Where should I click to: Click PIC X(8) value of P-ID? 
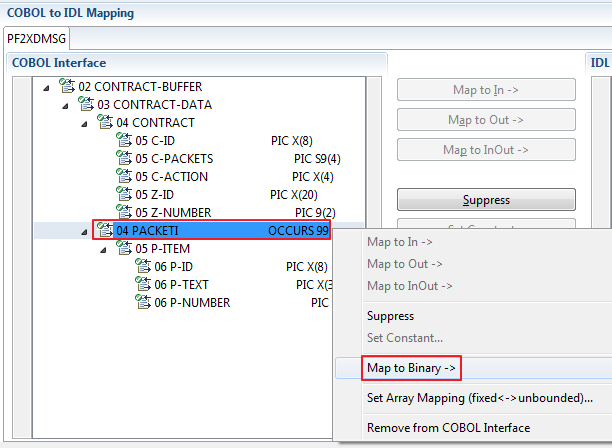tap(307, 267)
